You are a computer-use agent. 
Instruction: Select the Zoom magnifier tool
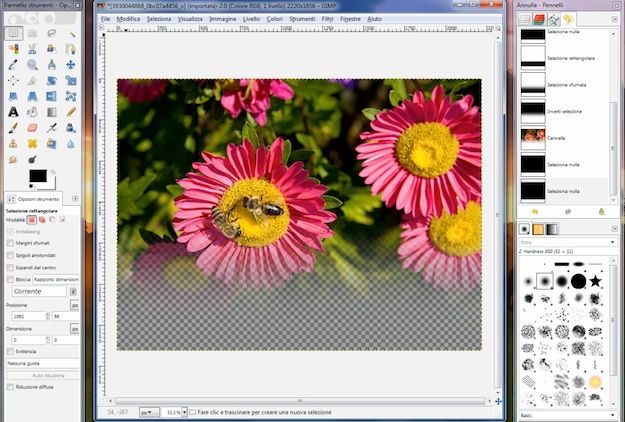coord(33,65)
